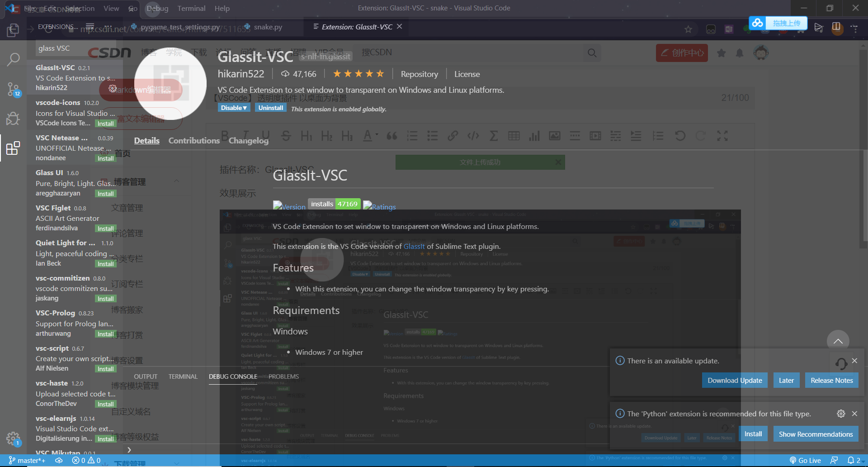Insert a code block using the </> icon
The image size is (868, 467).
[473, 135]
